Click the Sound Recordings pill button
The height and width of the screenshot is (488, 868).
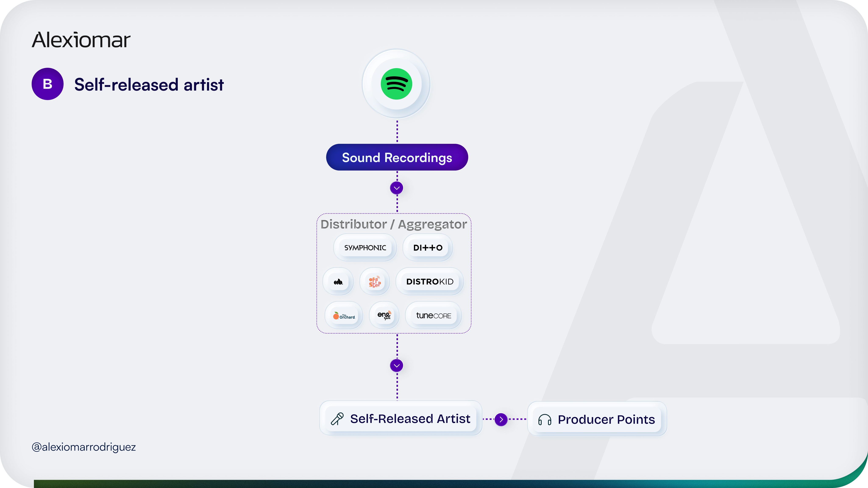[397, 157]
